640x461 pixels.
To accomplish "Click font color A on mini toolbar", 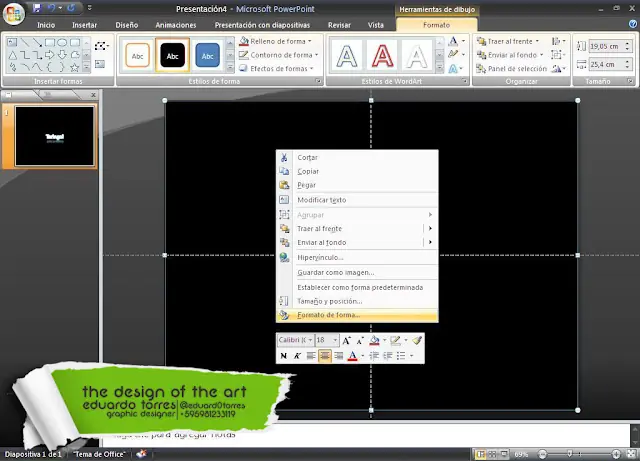I will (x=353, y=356).
